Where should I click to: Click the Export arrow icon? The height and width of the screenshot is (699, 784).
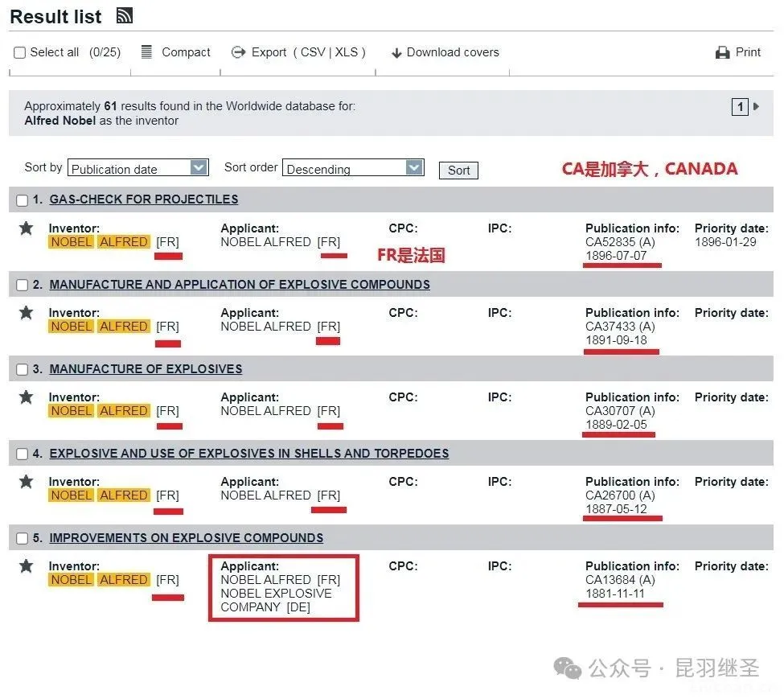(238, 52)
